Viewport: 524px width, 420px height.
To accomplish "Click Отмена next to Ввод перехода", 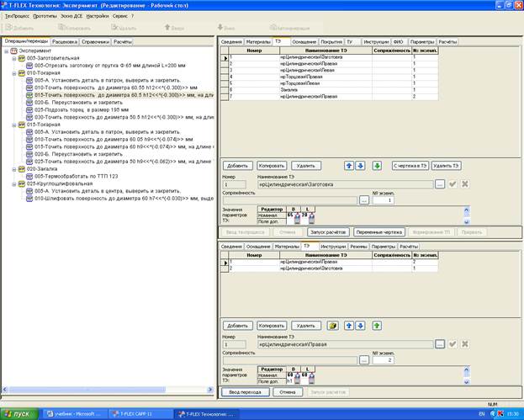I will (288, 392).
